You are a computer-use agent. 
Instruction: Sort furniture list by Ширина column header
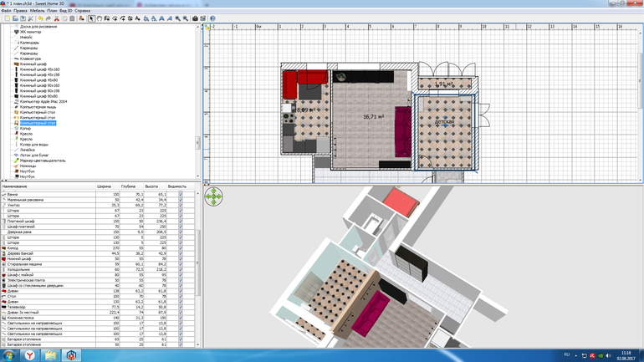point(105,186)
